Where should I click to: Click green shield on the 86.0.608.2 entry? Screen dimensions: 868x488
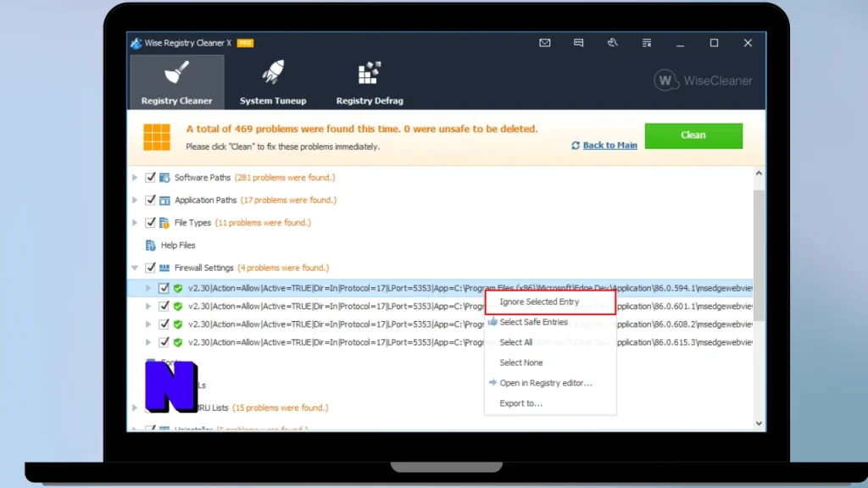178,324
